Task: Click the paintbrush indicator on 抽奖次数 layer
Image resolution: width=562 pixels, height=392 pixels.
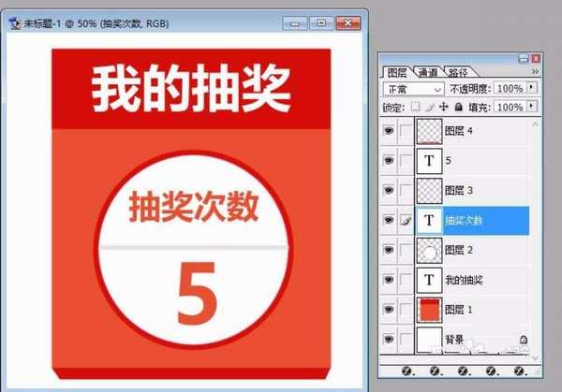Action: (x=407, y=220)
